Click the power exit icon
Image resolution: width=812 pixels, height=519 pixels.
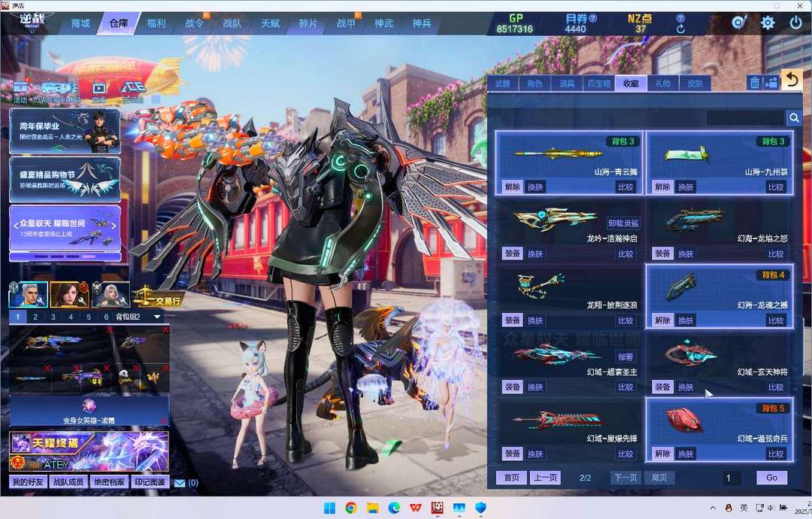click(x=796, y=23)
